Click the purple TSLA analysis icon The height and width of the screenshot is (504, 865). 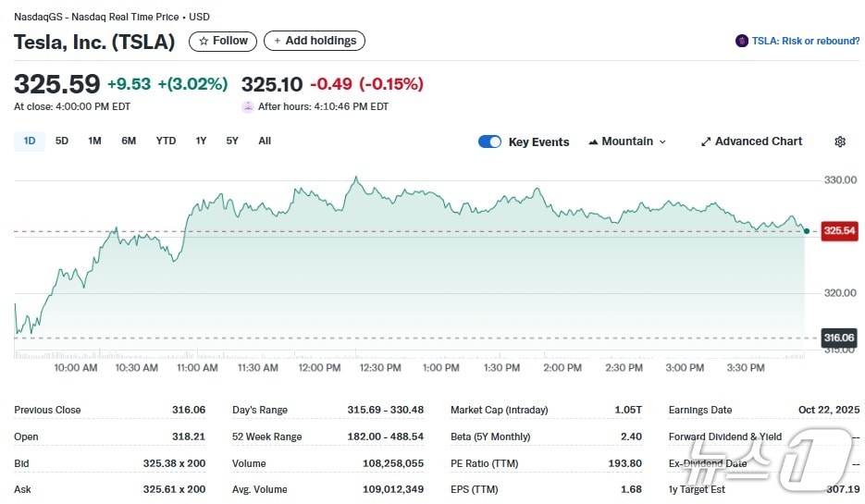[x=741, y=41]
